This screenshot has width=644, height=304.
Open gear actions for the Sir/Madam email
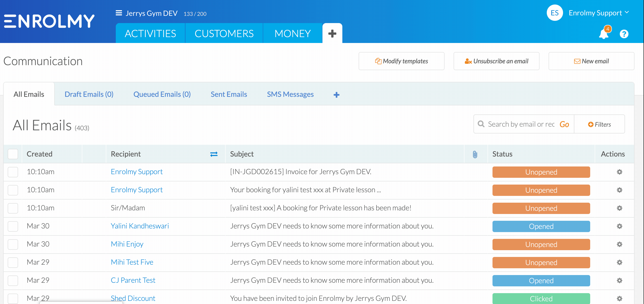620,208
